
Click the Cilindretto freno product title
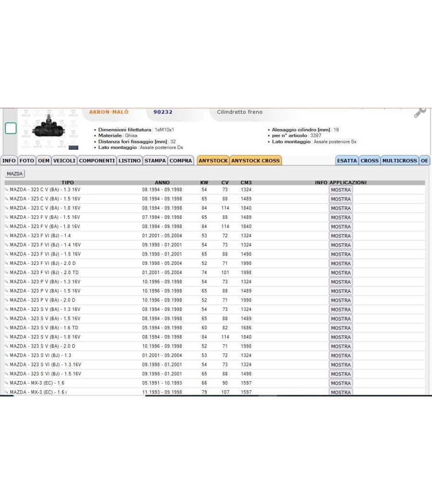[x=240, y=112]
